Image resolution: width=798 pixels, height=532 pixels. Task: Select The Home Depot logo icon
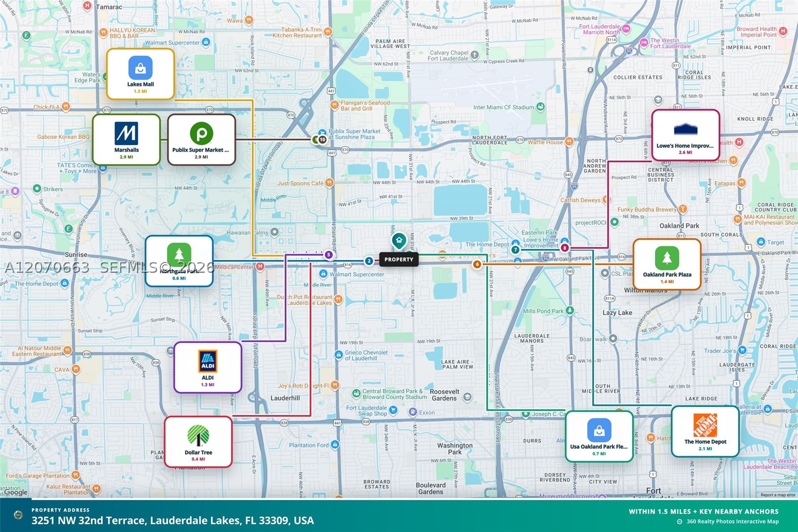(x=705, y=425)
